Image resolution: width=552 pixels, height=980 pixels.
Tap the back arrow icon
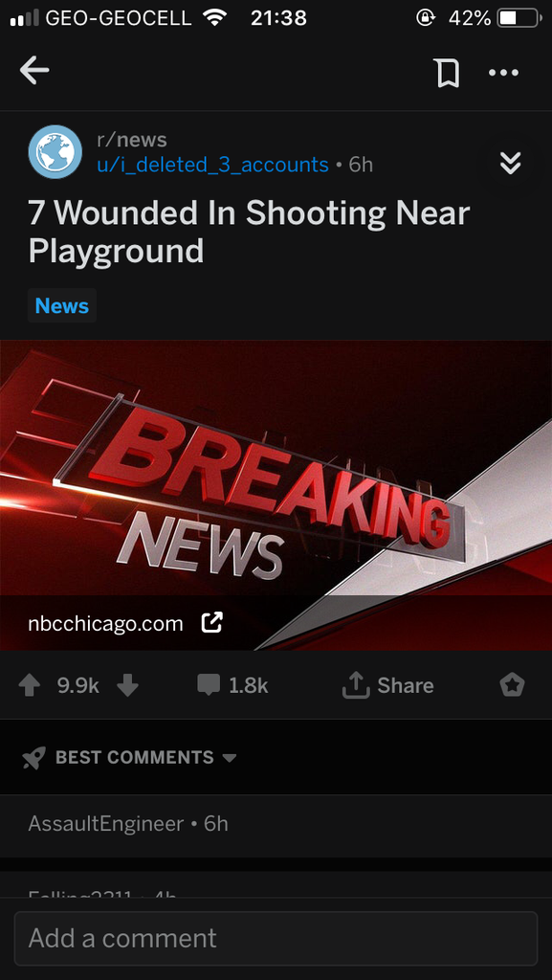[x=34, y=71]
